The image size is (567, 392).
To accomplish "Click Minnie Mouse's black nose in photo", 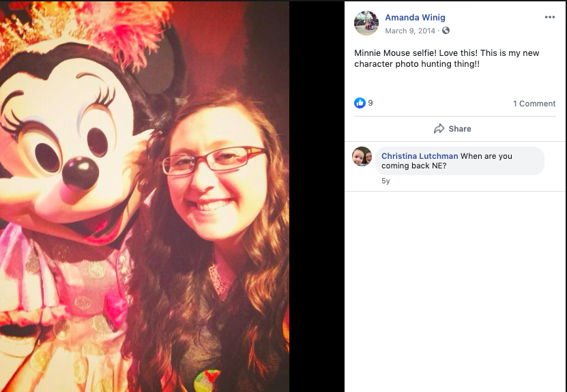I will [81, 174].
